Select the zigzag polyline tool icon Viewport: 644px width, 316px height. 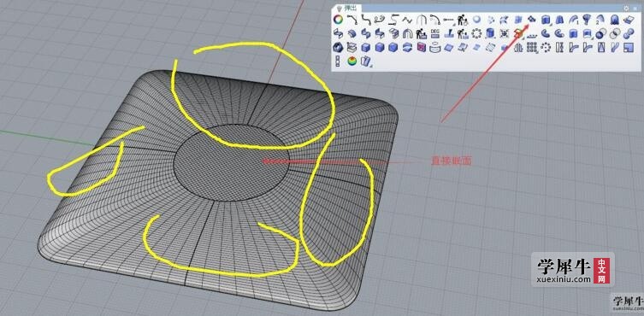click(407, 19)
